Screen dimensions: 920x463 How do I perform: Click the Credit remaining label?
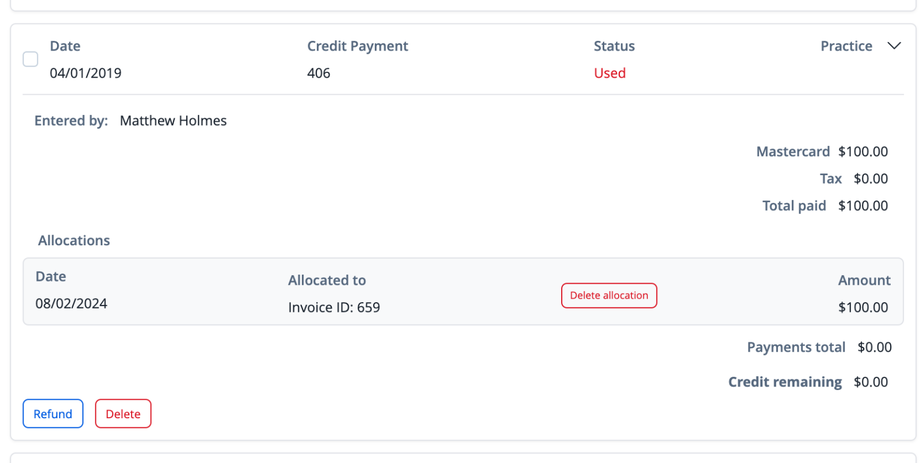(x=785, y=382)
